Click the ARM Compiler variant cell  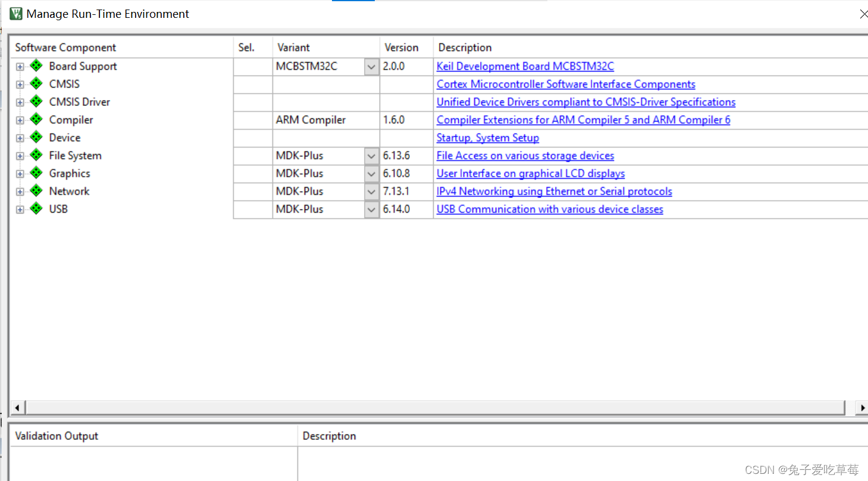coord(326,120)
